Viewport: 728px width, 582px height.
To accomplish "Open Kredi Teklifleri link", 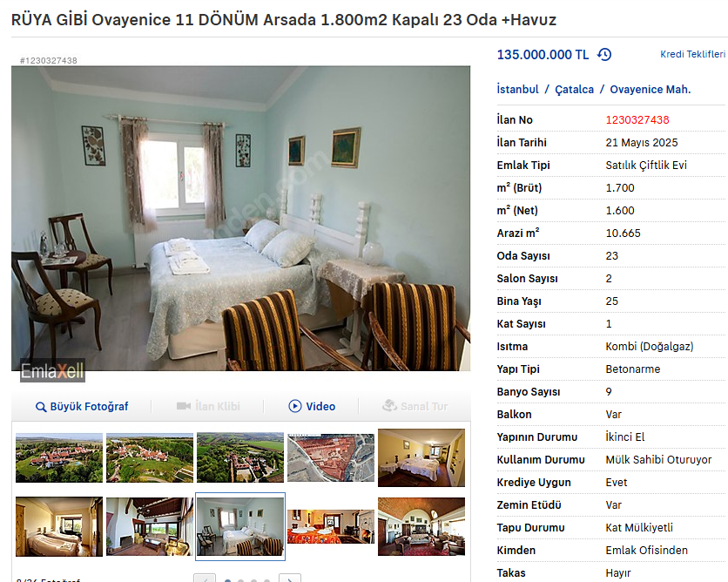I will pyautogui.click(x=692, y=54).
